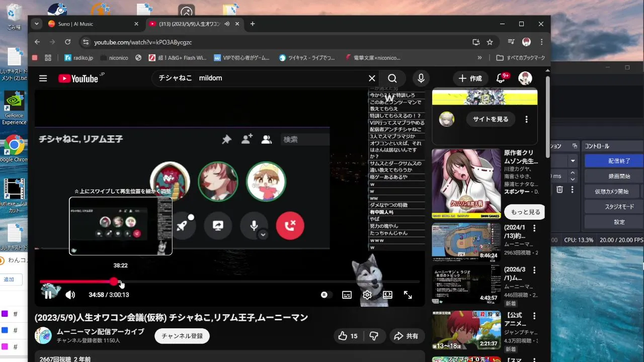Viewport: 644px width, 362px height.
Task: Open the 電撃文庫×niconico bookmark
Action: (x=373, y=58)
